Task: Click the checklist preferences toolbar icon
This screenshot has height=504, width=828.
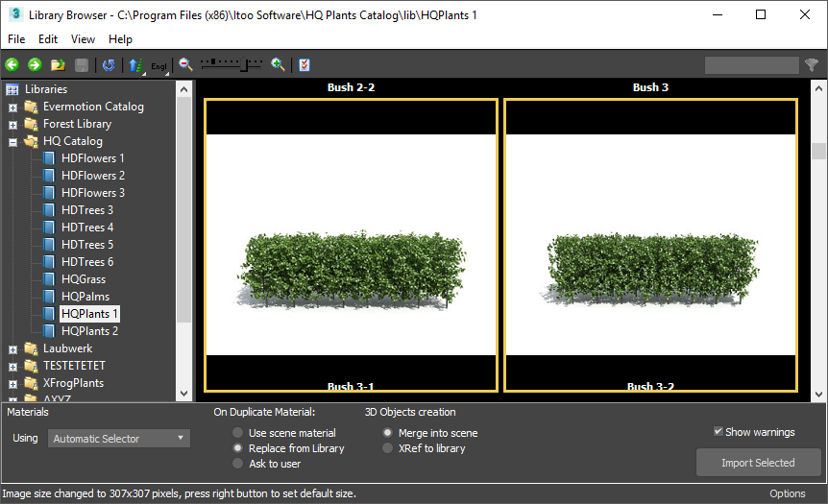Action: pyautogui.click(x=304, y=65)
